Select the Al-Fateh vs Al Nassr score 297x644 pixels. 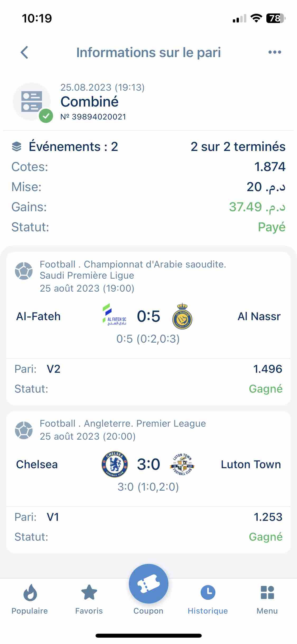(148, 316)
